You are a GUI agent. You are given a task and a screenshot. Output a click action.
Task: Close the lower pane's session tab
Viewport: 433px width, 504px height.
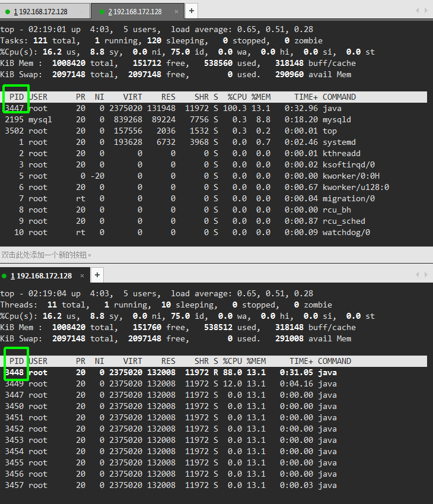82,276
